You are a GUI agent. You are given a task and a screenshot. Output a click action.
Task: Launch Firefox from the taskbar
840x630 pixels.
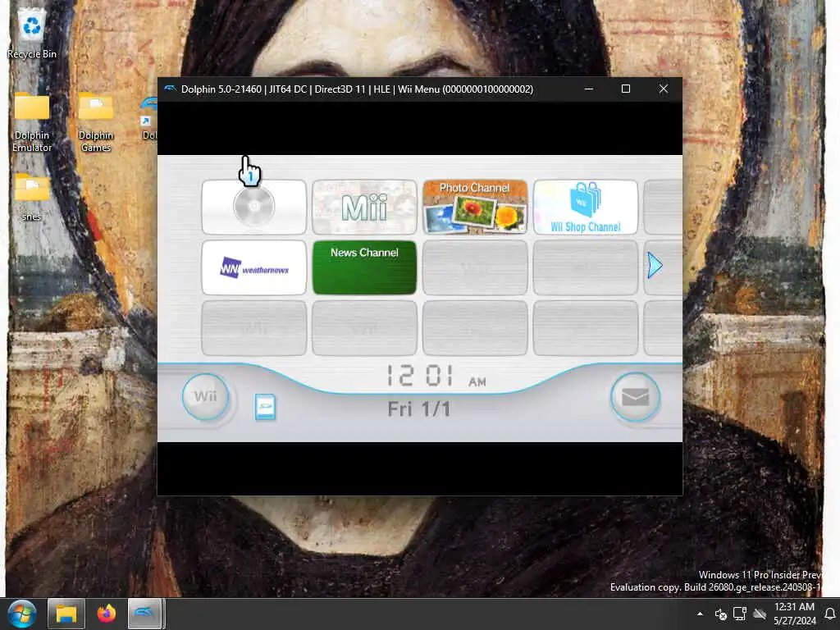(106, 614)
